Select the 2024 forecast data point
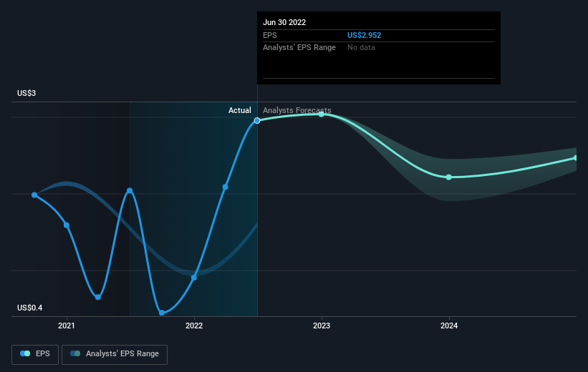 [449, 177]
